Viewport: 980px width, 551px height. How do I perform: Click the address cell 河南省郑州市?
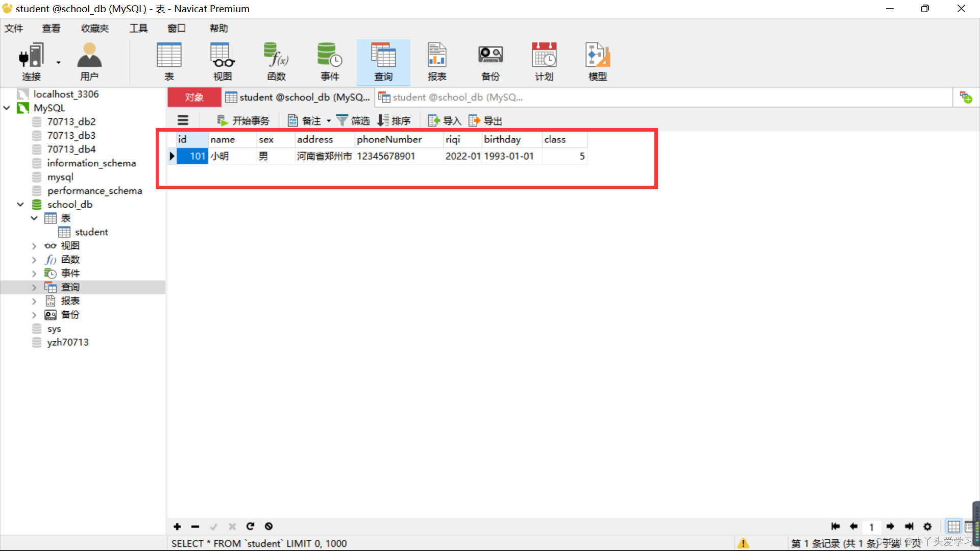point(325,156)
